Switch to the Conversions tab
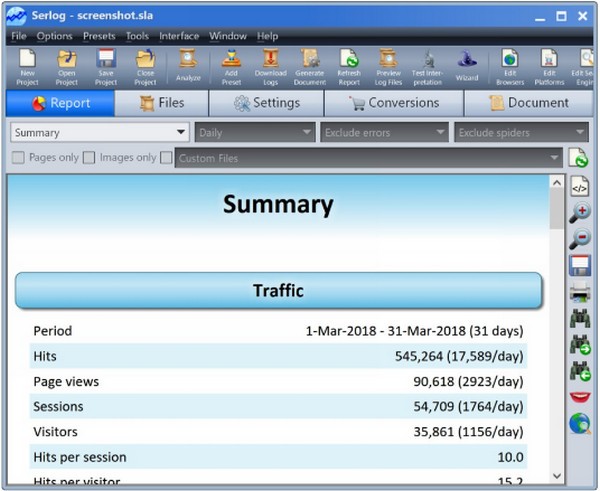Viewport: 600px width, 491px height. click(395, 103)
